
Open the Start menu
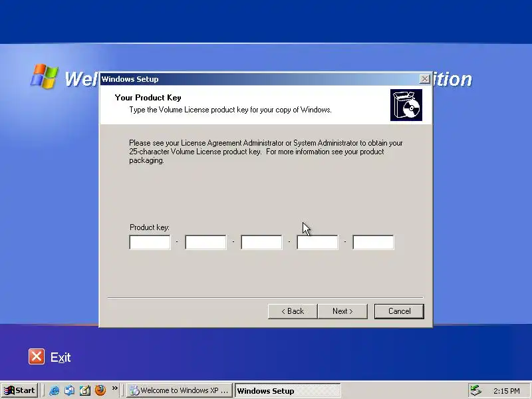[19, 390]
